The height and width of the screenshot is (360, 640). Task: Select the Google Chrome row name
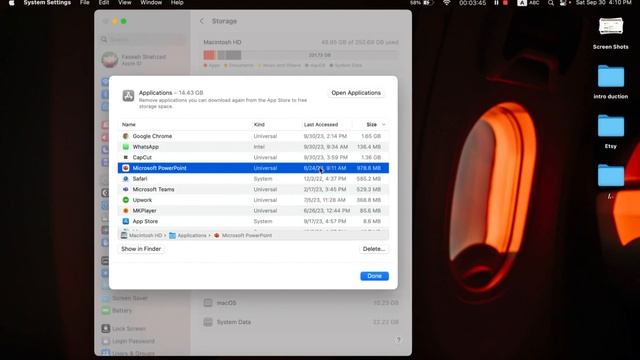click(152, 136)
